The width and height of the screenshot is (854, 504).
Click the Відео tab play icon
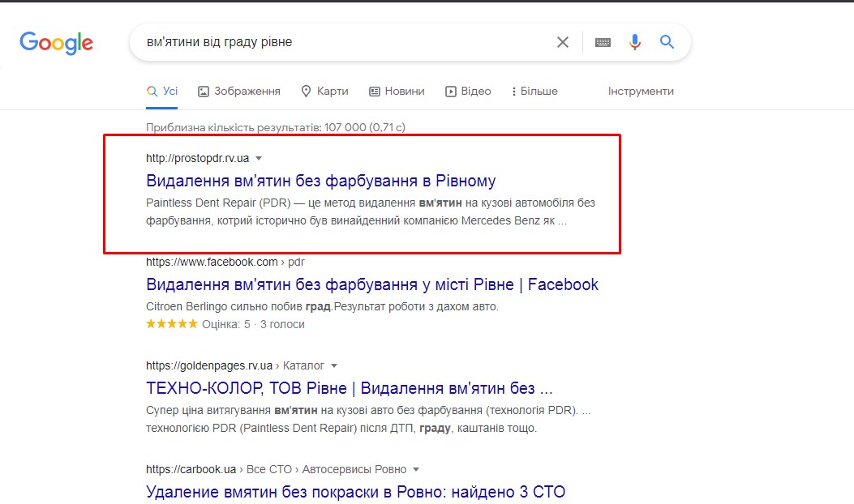point(450,92)
